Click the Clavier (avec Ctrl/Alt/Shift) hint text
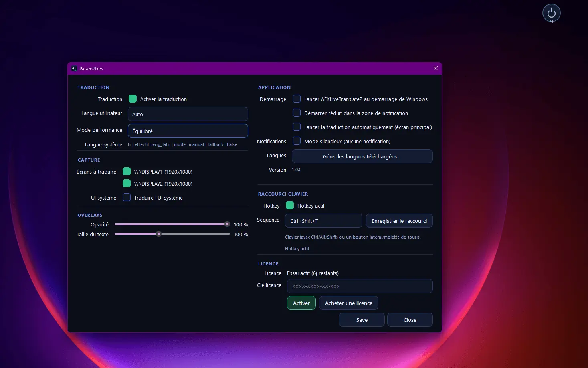The height and width of the screenshot is (368, 588). (353, 237)
